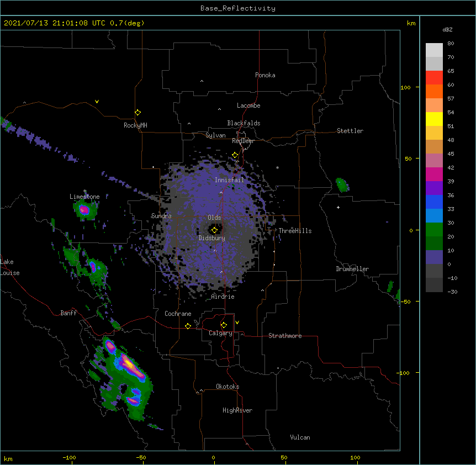Select the 80 dBZ white color swatch
This screenshot has width=476, height=465.
[x=434, y=50]
